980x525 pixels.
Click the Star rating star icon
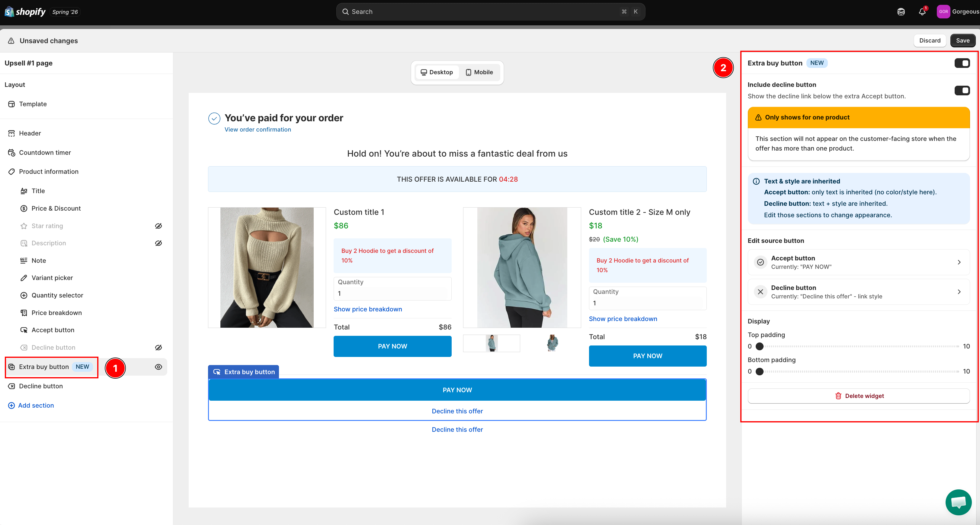point(24,226)
